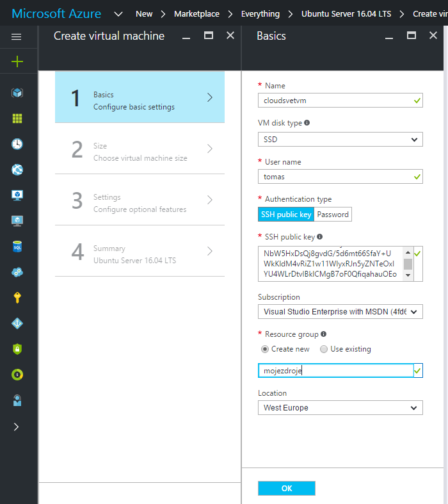Open Resource groups cube icon in sidebar
The height and width of the screenshot is (504, 448).
[17, 93]
